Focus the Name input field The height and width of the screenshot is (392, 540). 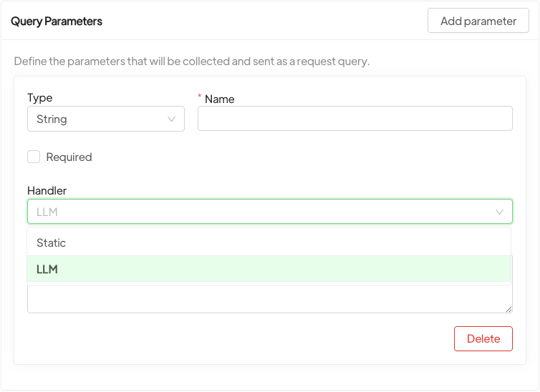(355, 119)
